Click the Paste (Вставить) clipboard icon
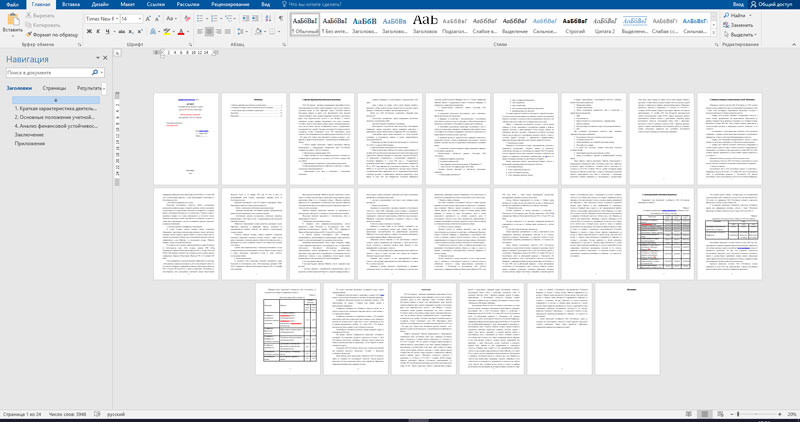This screenshot has width=800, height=422. click(x=13, y=19)
